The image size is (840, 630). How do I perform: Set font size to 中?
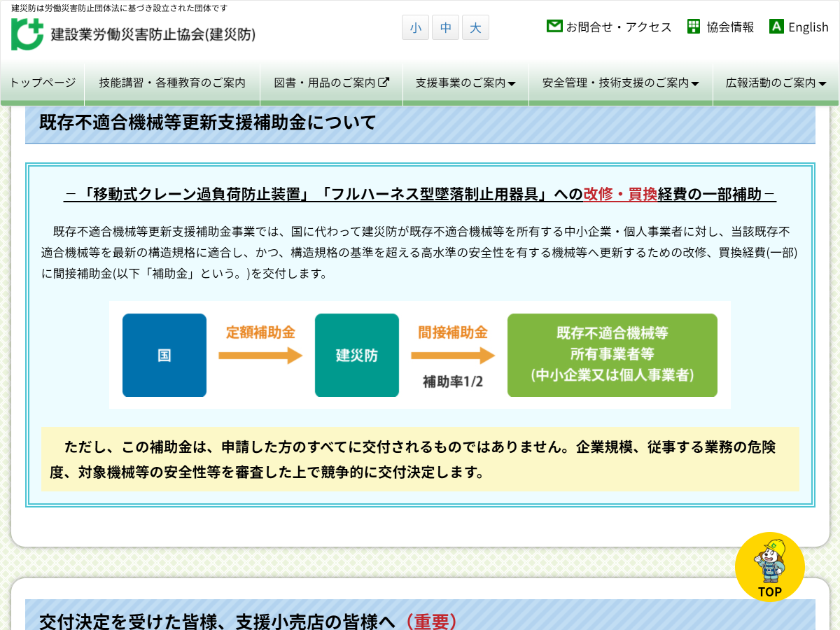click(446, 28)
